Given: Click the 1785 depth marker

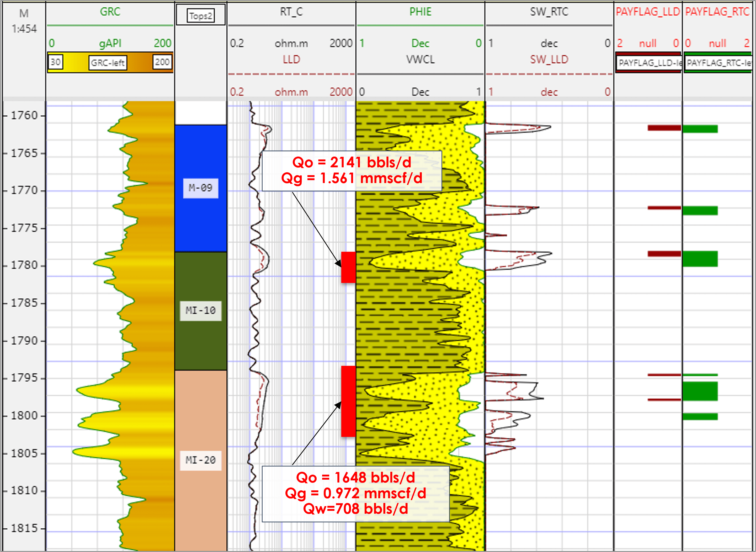Looking at the screenshot, I should (24, 303).
